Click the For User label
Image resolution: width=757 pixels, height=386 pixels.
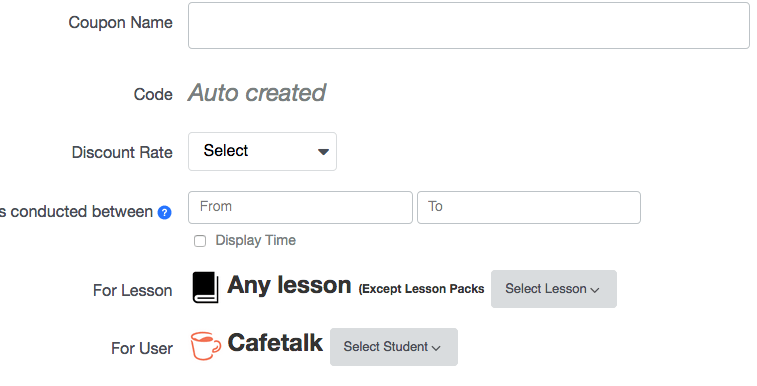click(x=142, y=348)
